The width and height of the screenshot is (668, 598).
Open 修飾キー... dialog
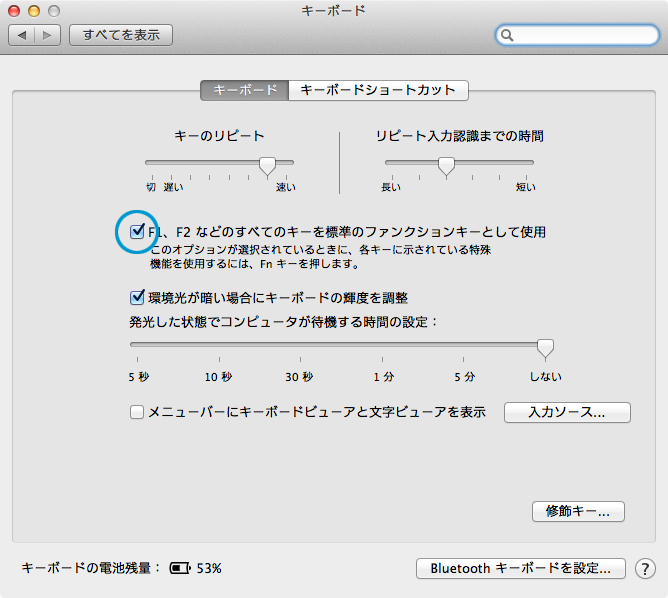tap(578, 511)
